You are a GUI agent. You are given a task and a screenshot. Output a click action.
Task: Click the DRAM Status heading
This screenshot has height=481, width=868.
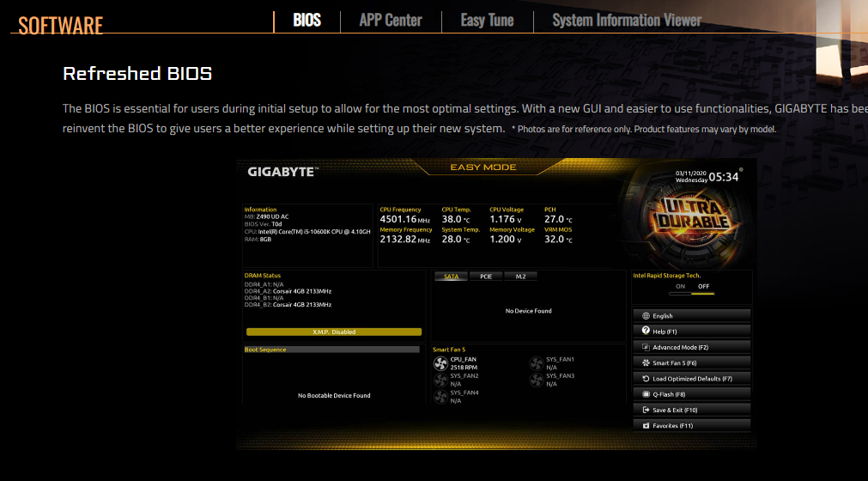click(263, 276)
